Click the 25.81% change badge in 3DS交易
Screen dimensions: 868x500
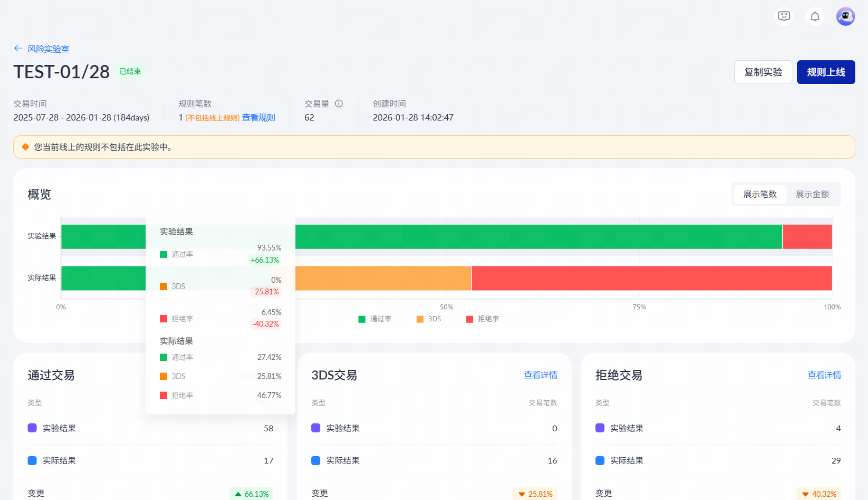[535, 494]
